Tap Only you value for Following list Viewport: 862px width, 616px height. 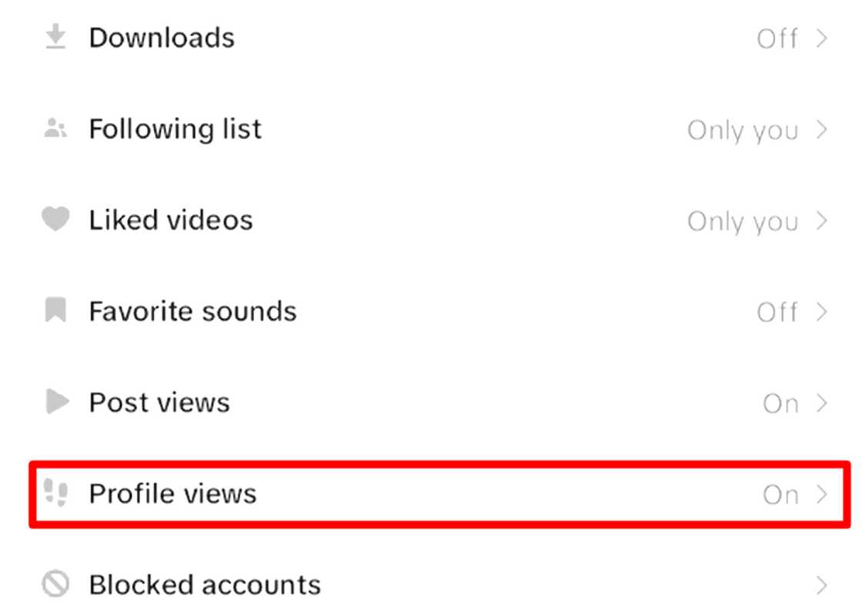[x=742, y=131]
